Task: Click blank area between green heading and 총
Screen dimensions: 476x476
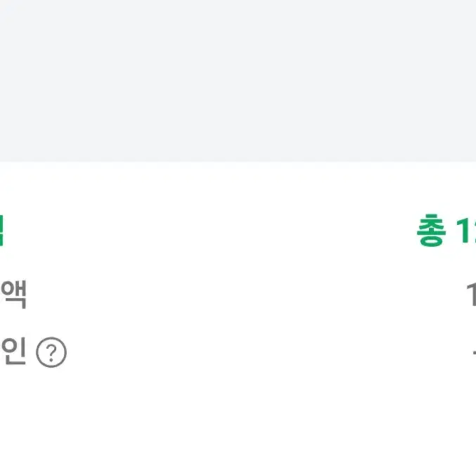Action: [x=210, y=230]
